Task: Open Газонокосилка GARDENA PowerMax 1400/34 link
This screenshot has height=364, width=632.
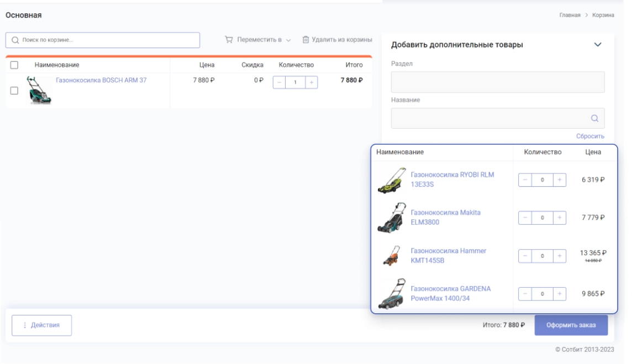Action: (x=451, y=293)
